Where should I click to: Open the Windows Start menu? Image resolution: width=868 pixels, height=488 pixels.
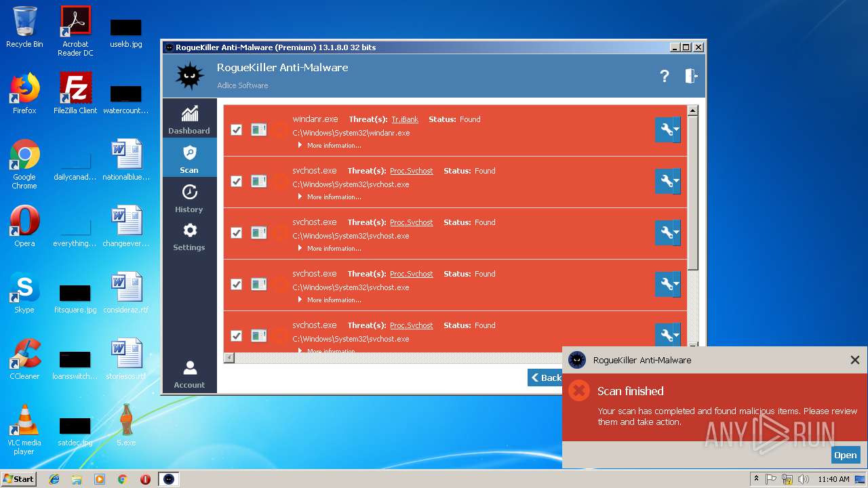pyautogui.click(x=19, y=479)
